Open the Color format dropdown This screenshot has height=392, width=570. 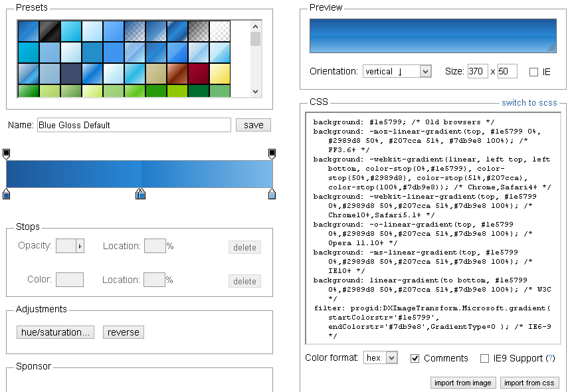tap(381, 358)
